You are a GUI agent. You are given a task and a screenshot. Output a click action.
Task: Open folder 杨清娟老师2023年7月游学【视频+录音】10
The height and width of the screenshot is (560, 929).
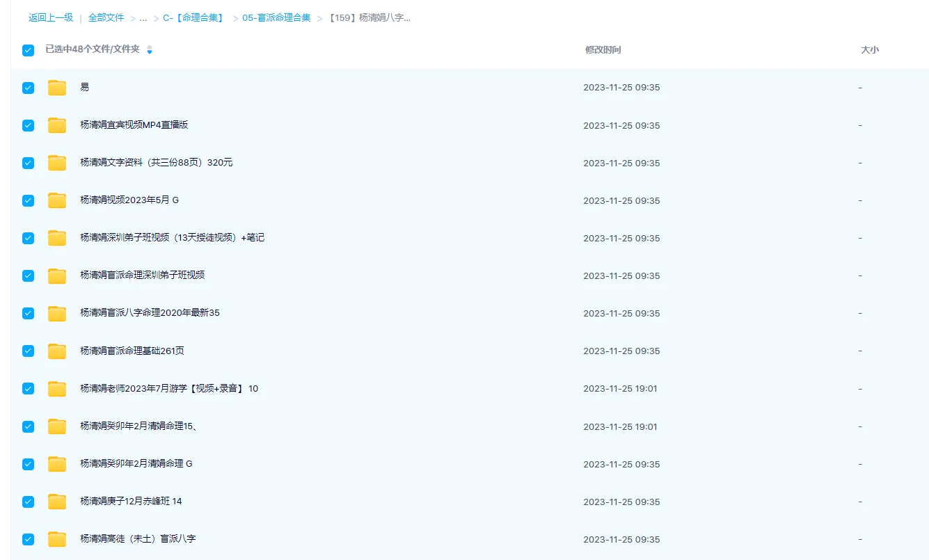click(x=169, y=389)
